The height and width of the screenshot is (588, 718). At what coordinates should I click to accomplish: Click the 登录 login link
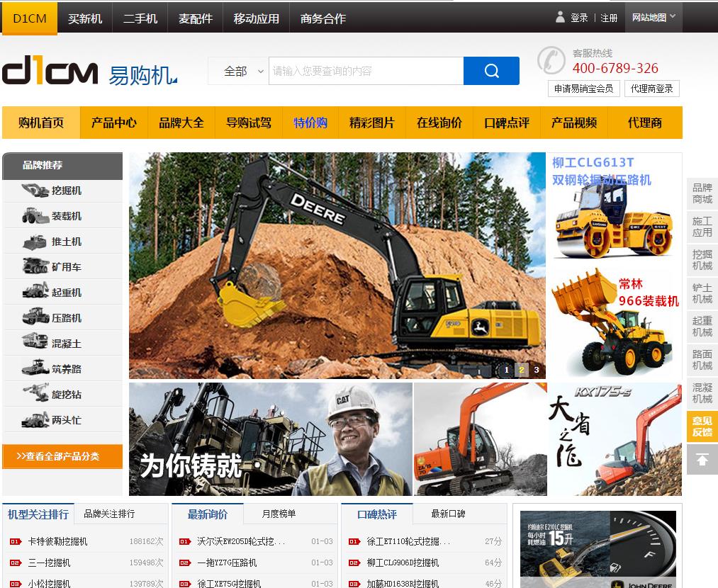click(x=579, y=18)
